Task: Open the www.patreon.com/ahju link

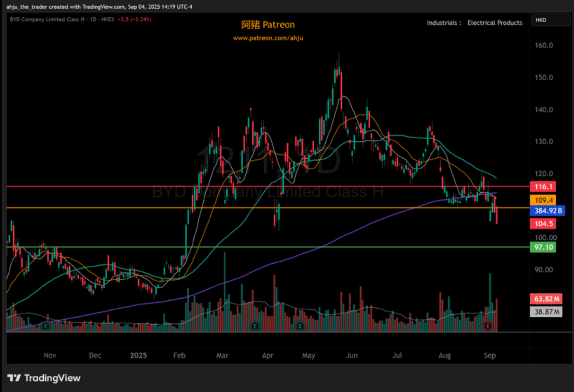Action: (268, 38)
